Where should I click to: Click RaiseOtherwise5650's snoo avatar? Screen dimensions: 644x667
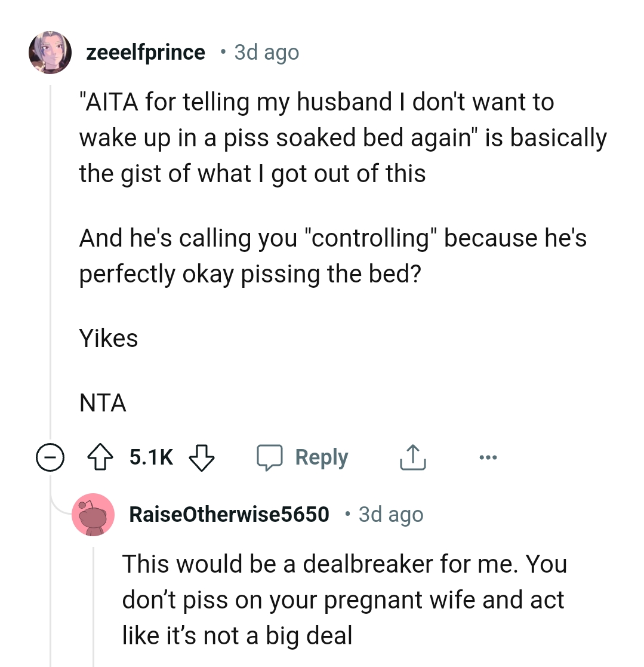coord(94,514)
